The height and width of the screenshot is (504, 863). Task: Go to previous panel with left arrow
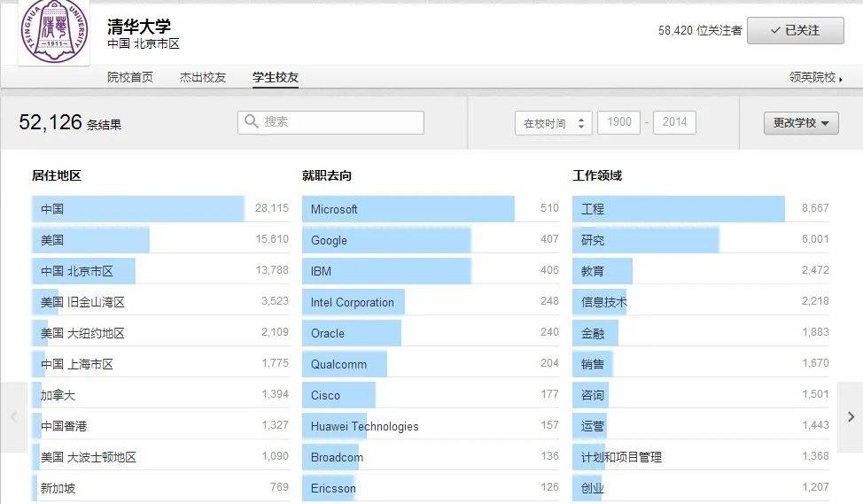[x=13, y=417]
